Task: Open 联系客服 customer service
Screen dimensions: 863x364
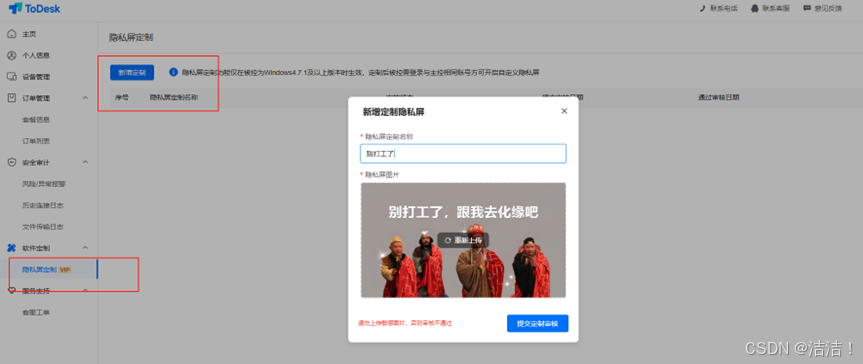Action: pos(770,8)
